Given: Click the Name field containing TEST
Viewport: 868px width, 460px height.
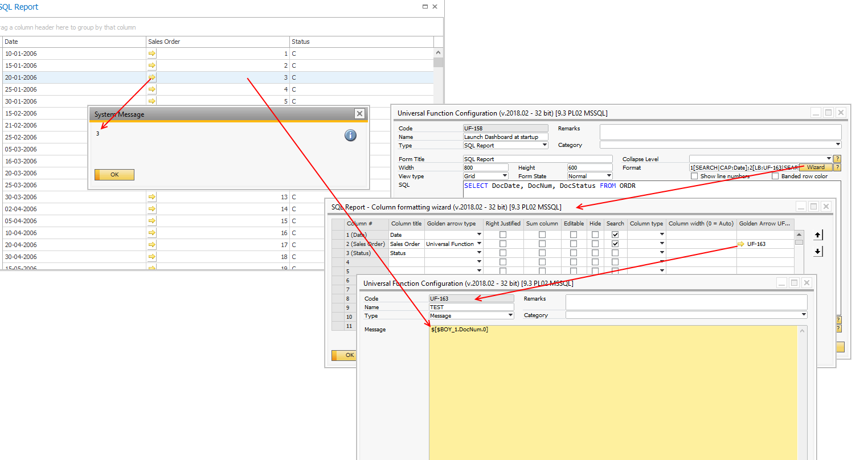Looking at the screenshot, I should click(x=472, y=307).
